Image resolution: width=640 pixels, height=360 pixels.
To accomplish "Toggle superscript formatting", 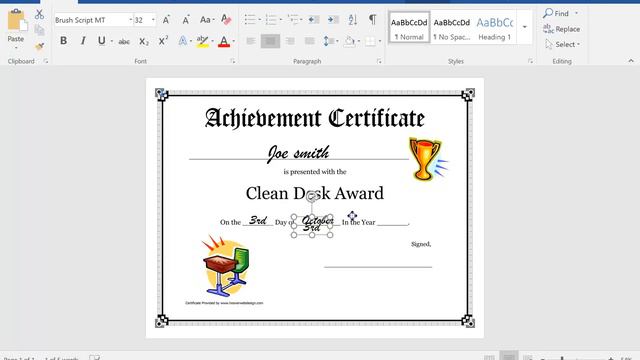I will [x=163, y=41].
